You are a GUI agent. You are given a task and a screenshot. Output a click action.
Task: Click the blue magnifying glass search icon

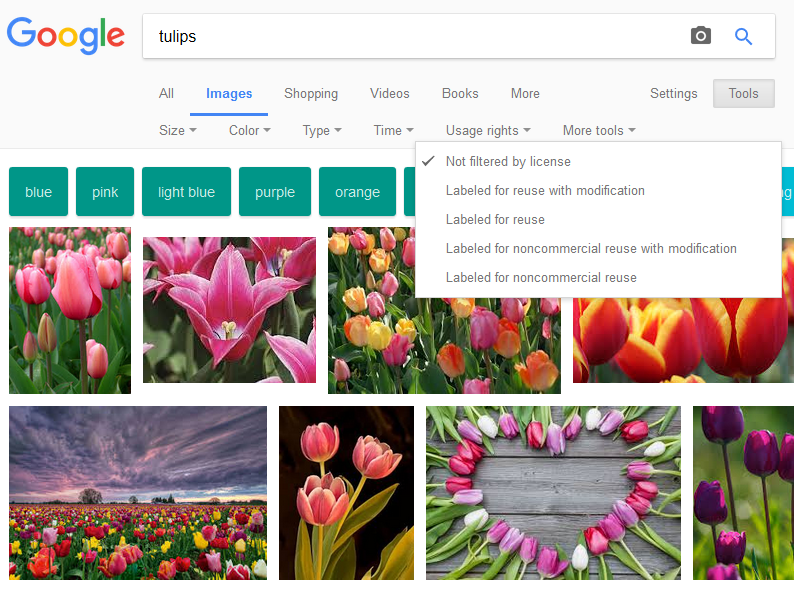pyautogui.click(x=743, y=36)
